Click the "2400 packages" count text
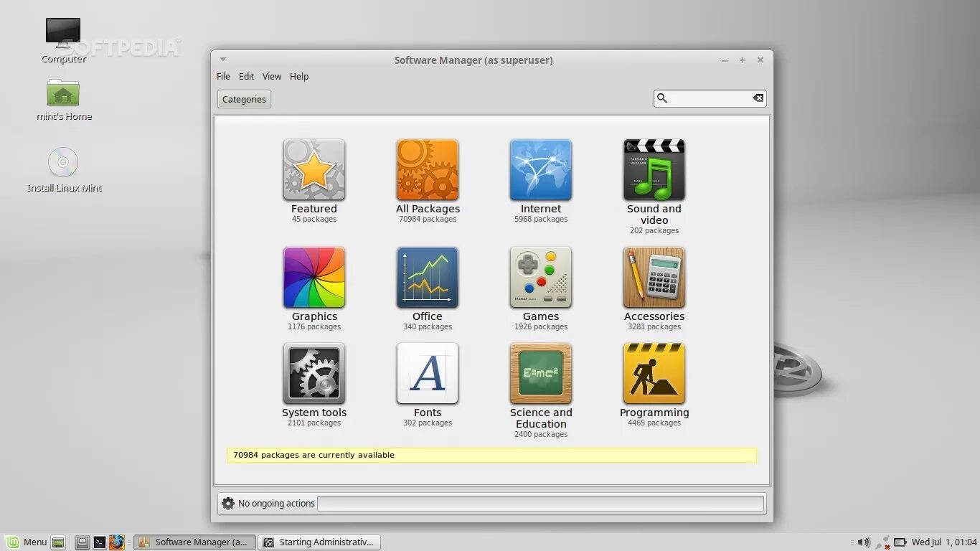 (x=541, y=435)
